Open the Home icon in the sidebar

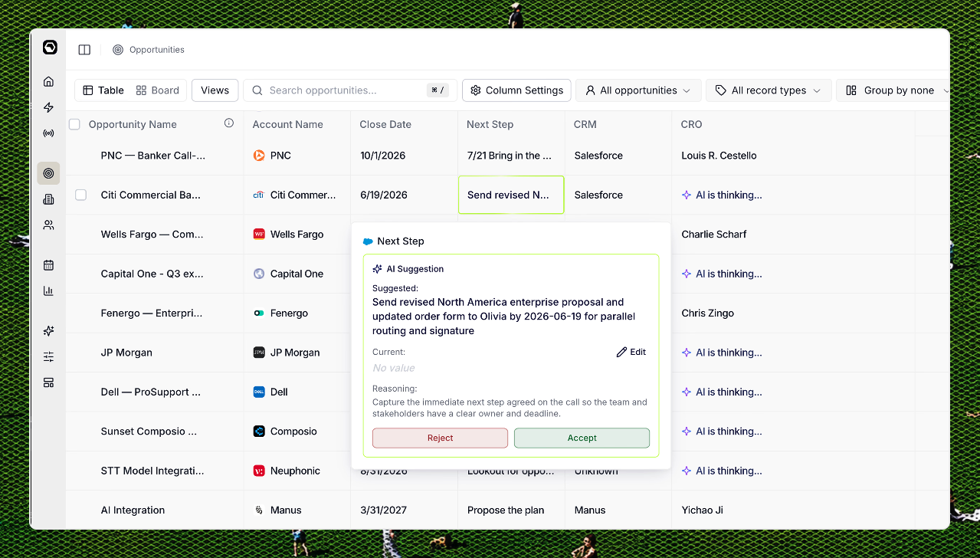pos(48,81)
